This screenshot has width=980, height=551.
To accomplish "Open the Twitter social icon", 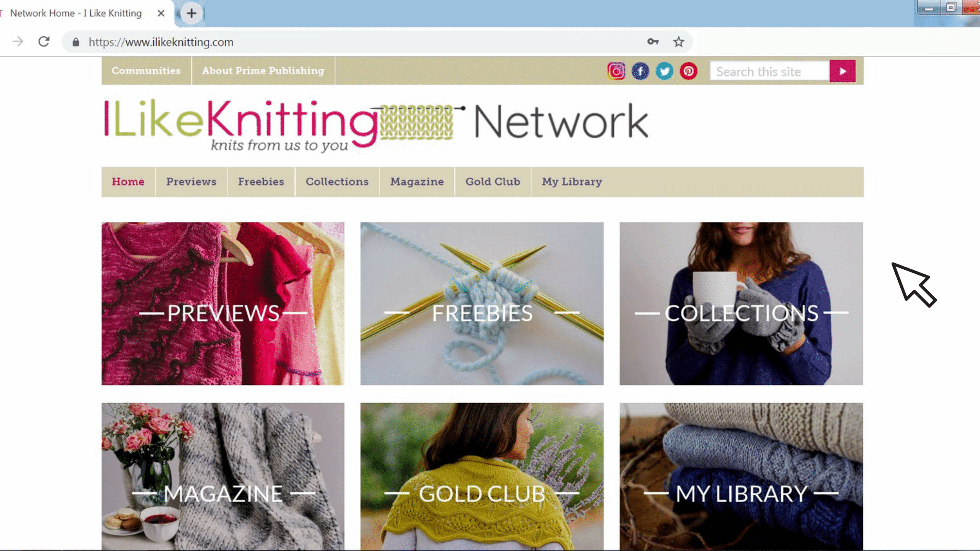I will [x=664, y=71].
